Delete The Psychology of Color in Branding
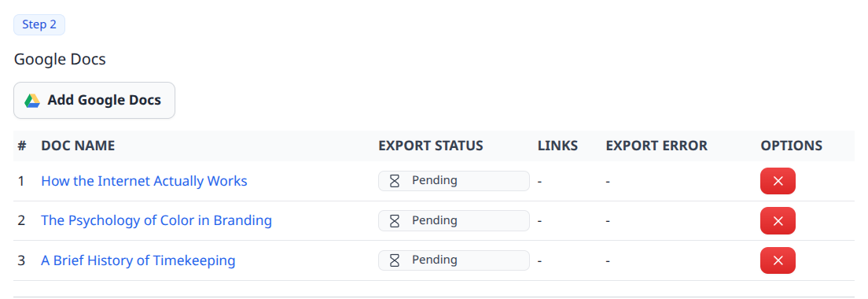The height and width of the screenshot is (299, 868). coord(778,221)
